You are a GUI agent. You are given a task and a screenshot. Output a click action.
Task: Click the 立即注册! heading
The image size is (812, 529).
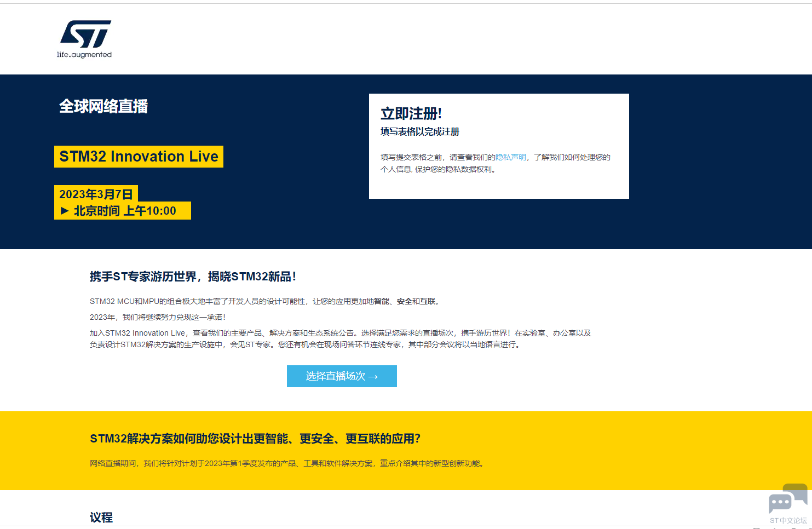pyautogui.click(x=411, y=114)
